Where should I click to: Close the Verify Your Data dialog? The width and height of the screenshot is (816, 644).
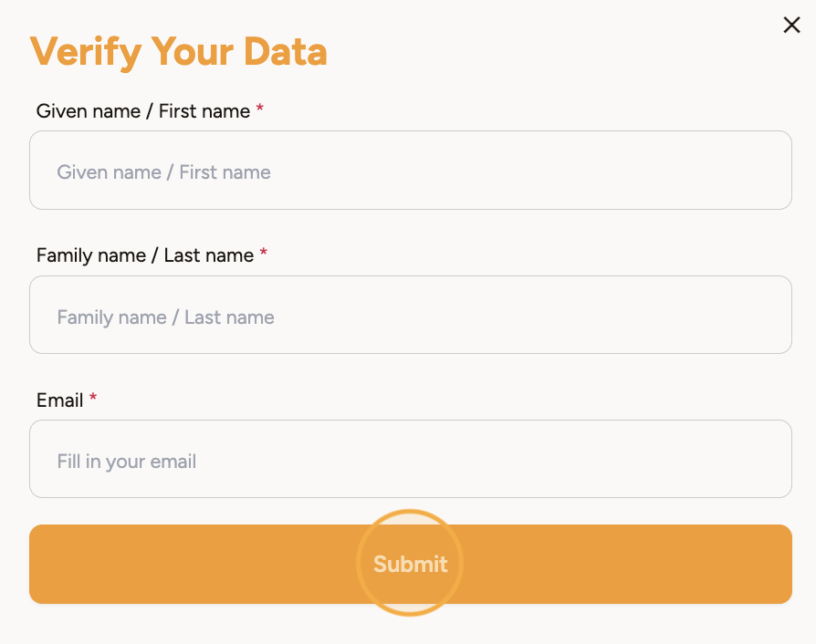[791, 26]
